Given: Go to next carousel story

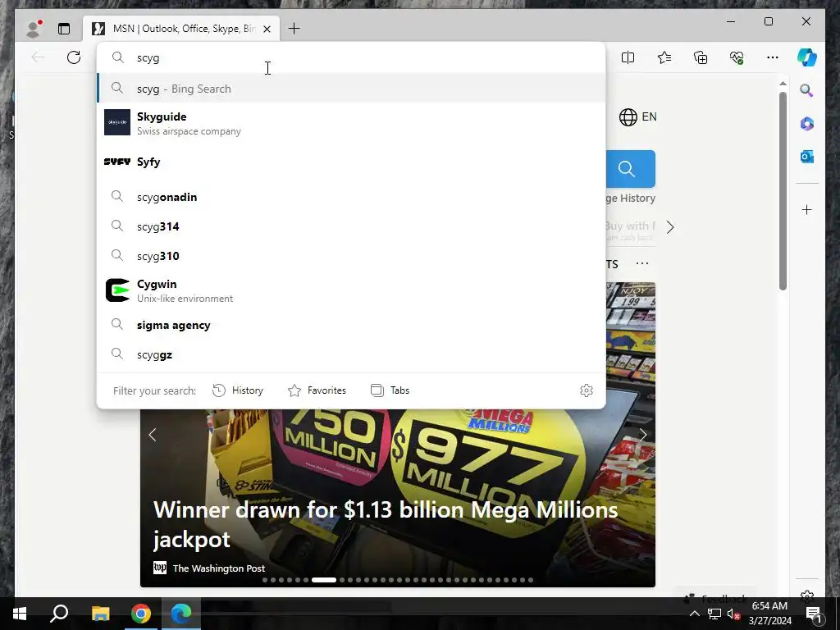Looking at the screenshot, I should pos(643,435).
